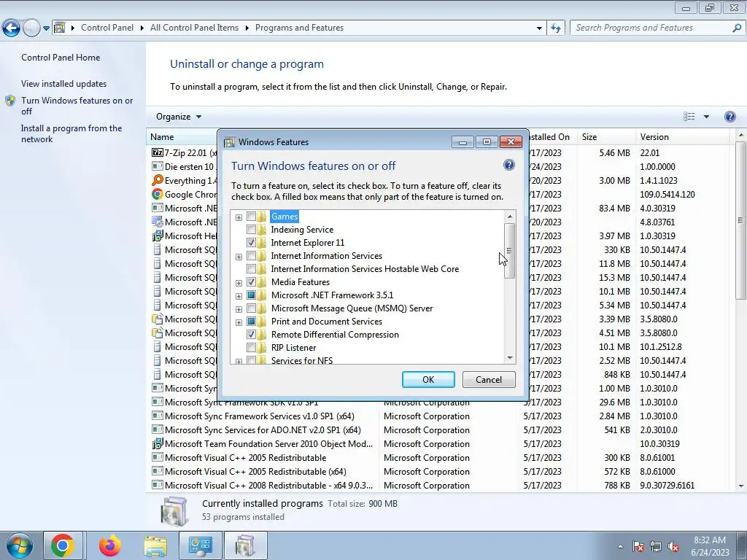Click the refresh button beside the address bar
Viewport: 747px width, 560px height.
point(555,28)
